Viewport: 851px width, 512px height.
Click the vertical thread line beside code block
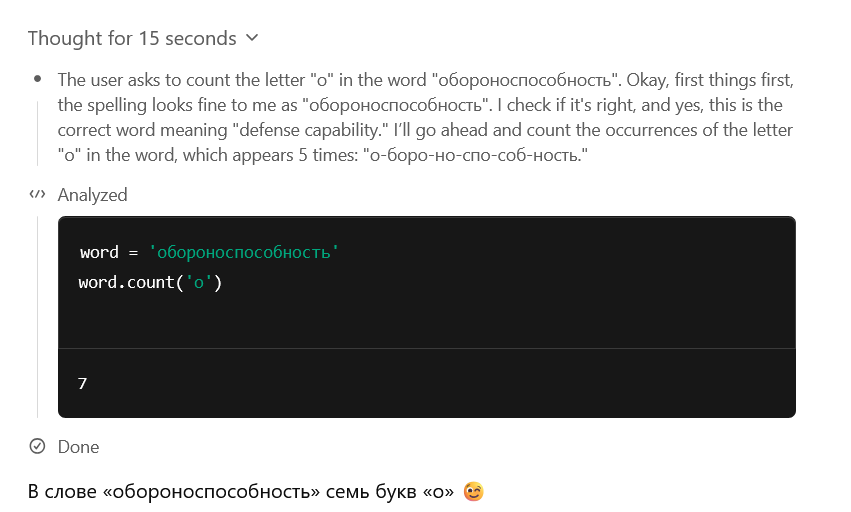pyautogui.click(x=37, y=317)
